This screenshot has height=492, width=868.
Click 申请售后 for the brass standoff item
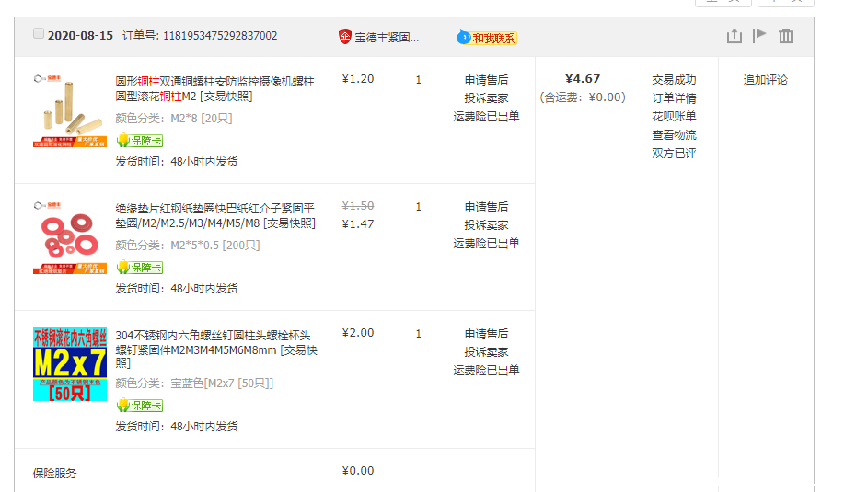click(x=486, y=80)
